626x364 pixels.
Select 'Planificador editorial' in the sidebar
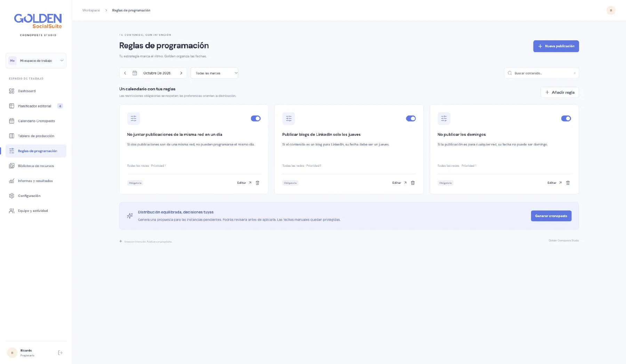point(36,106)
